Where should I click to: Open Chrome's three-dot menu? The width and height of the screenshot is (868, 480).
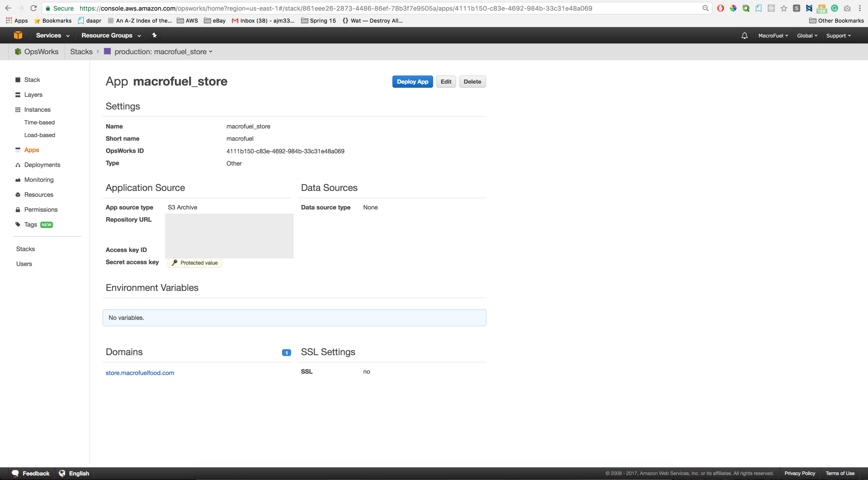click(x=860, y=8)
